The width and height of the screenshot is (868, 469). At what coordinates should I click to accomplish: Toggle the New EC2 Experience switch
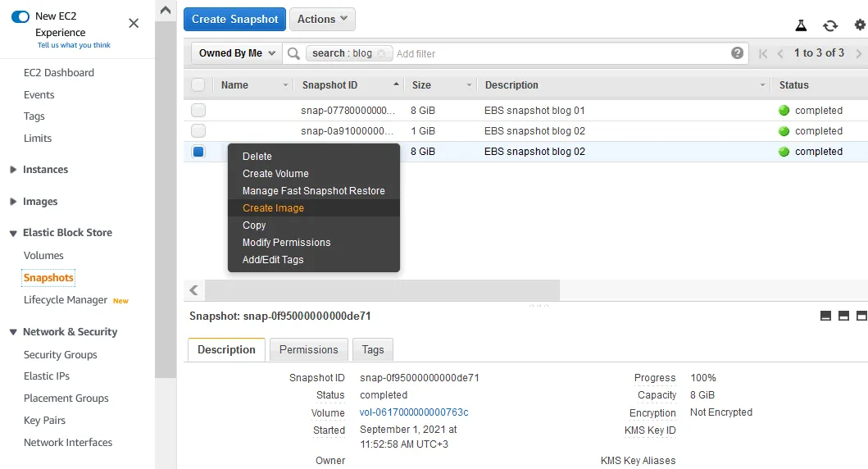20,16
